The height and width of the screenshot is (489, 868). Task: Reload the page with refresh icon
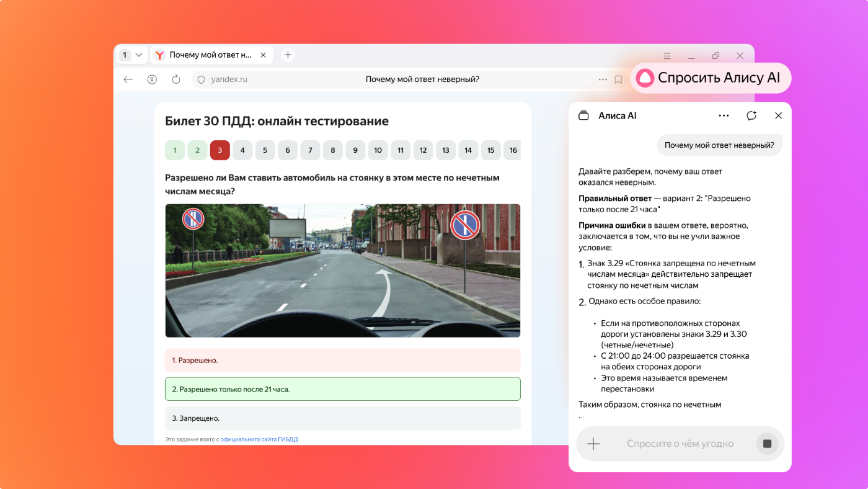[x=175, y=79]
